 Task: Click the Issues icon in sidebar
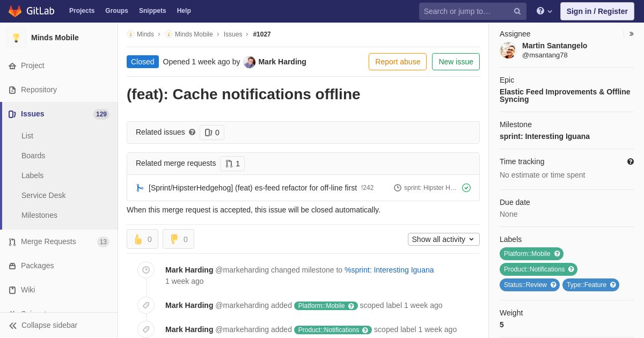point(12,114)
